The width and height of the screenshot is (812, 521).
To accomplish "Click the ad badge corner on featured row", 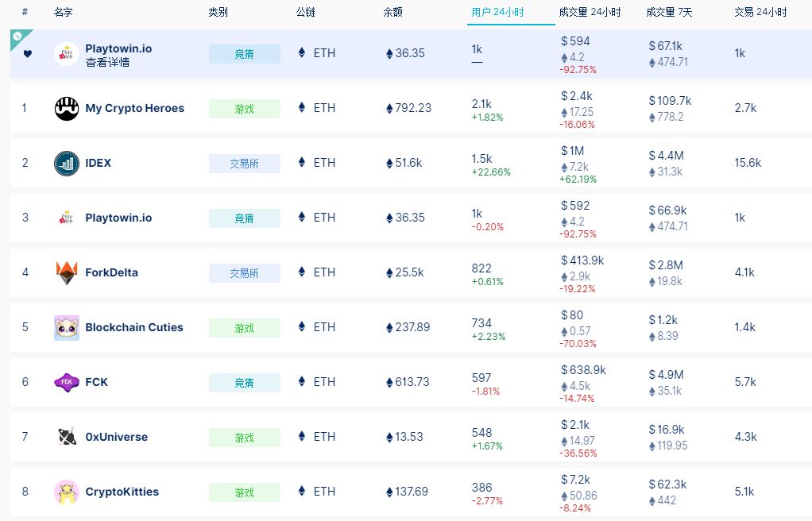I will coord(18,37).
